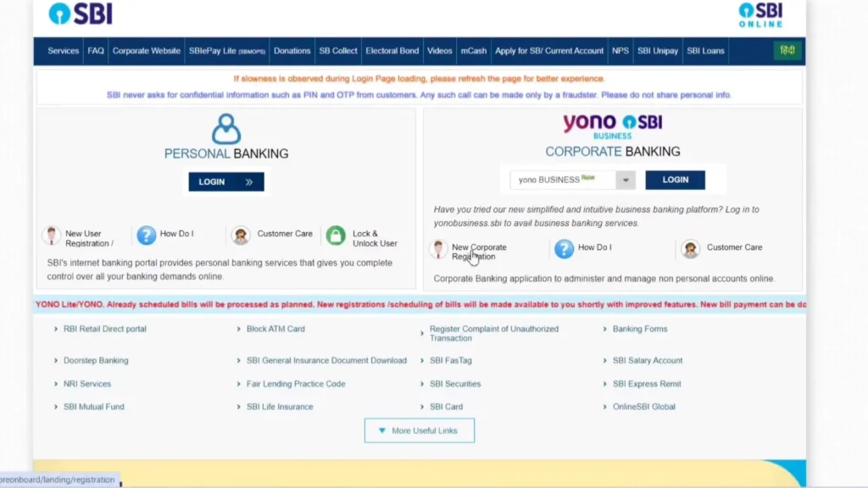
Task: Open Corporate Banking How Do I link
Action: point(594,247)
